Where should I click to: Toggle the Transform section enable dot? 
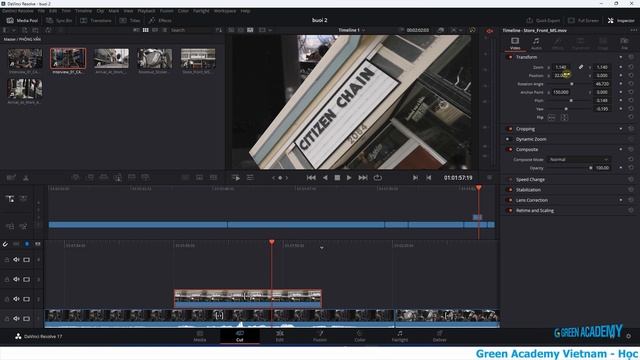click(510, 57)
